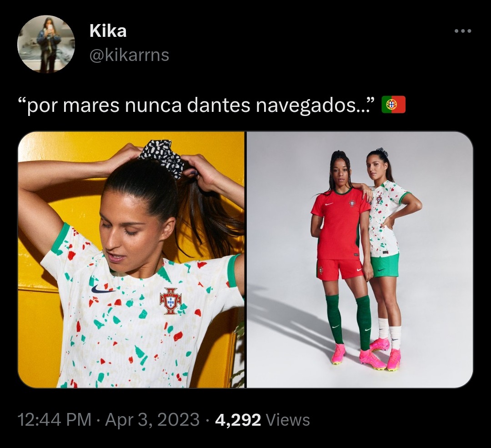Open the three-dot more options menu
This screenshot has height=448, width=491.
pos(463,31)
